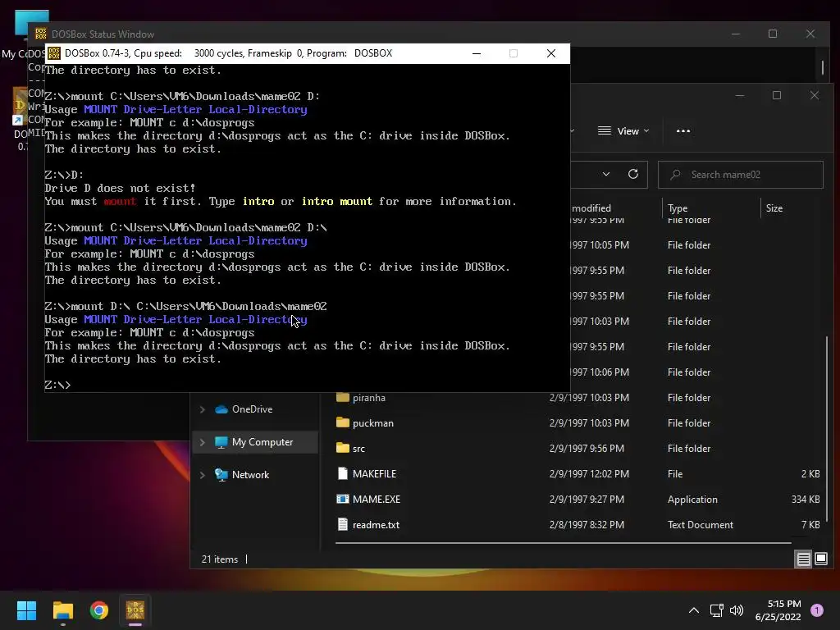The width and height of the screenshot is (840, 630).
Task: Click the 21 items status text
Action: (220, 559)
